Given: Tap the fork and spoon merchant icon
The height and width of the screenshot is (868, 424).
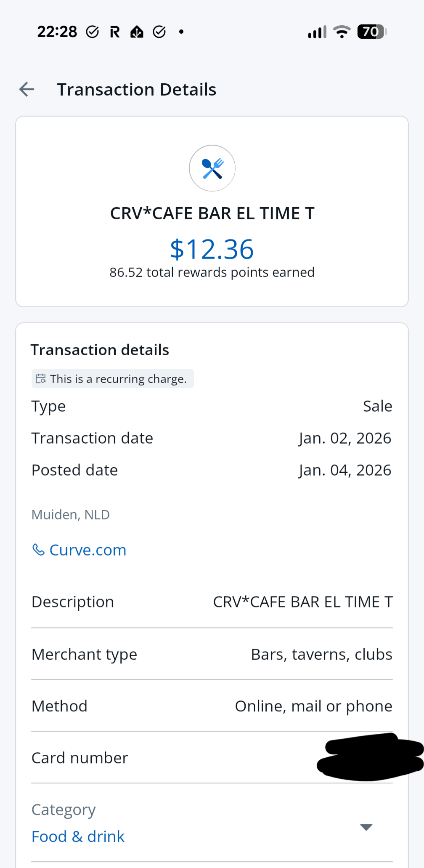Looking at the screenshot, I should tap(212, 168).
